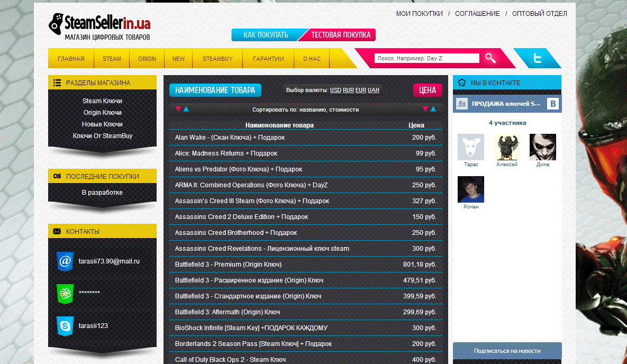Sort price ascending with the blue arrow
Screen dimensions: 627x364
click(433, 109)
